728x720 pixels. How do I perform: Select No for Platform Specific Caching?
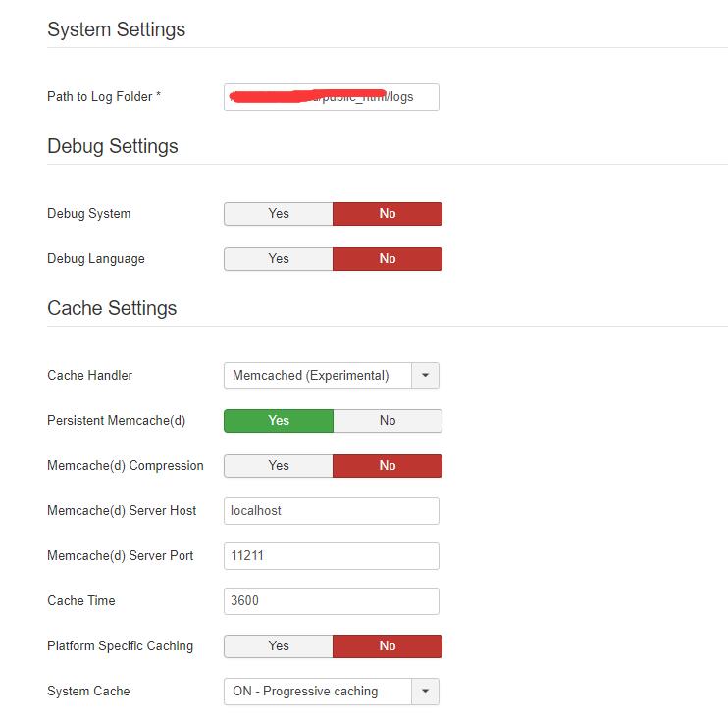pos(388,646)
